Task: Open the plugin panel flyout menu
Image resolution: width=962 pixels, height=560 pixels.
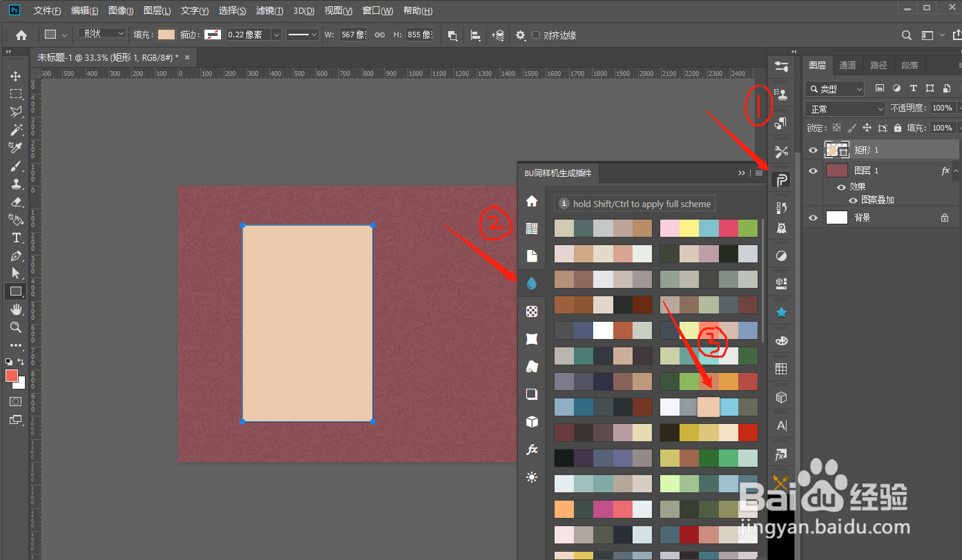Action: click(x=759, y=173)
